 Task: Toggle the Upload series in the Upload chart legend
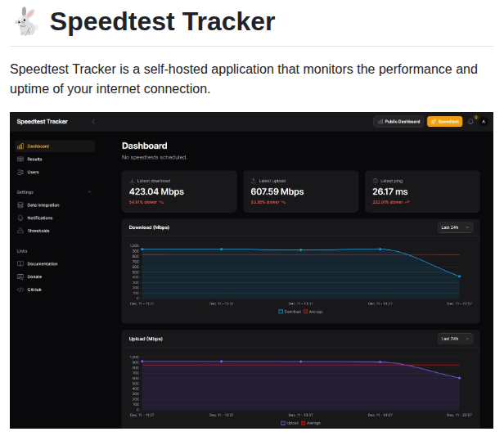click(x=290, y=423)
